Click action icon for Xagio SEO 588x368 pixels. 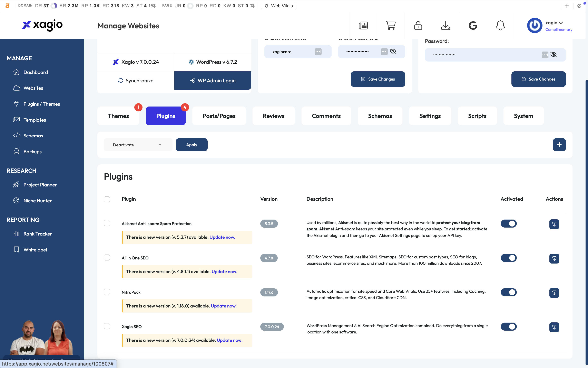click(x=554, y=327)
